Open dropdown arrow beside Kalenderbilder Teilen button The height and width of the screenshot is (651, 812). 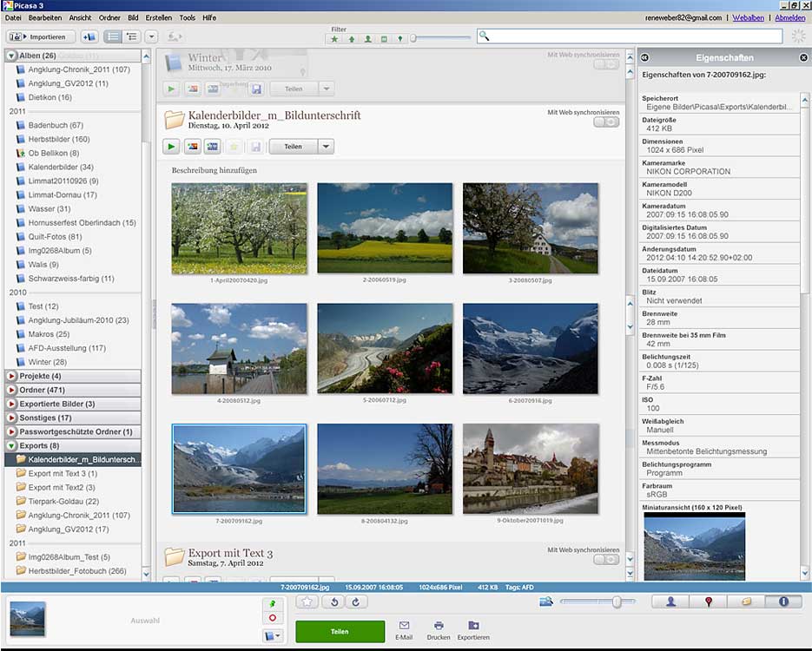tap(326, 147)
